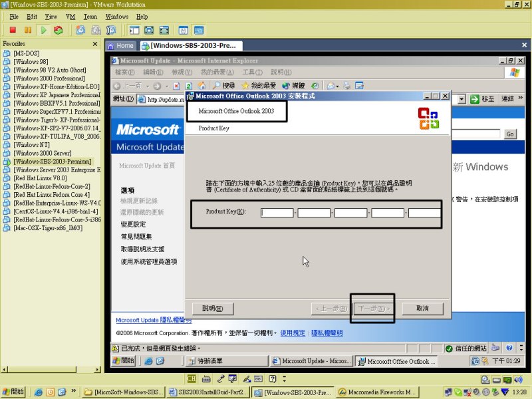Open the IE address bar dropdown arrow
This screenshot has height=399, width=532.
coord(462,99)
